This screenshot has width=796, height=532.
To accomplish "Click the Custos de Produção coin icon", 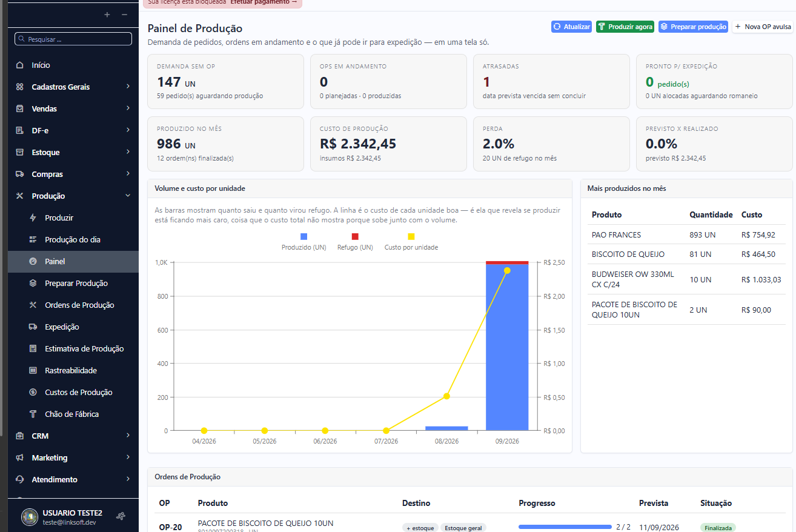I will [33, 392].
